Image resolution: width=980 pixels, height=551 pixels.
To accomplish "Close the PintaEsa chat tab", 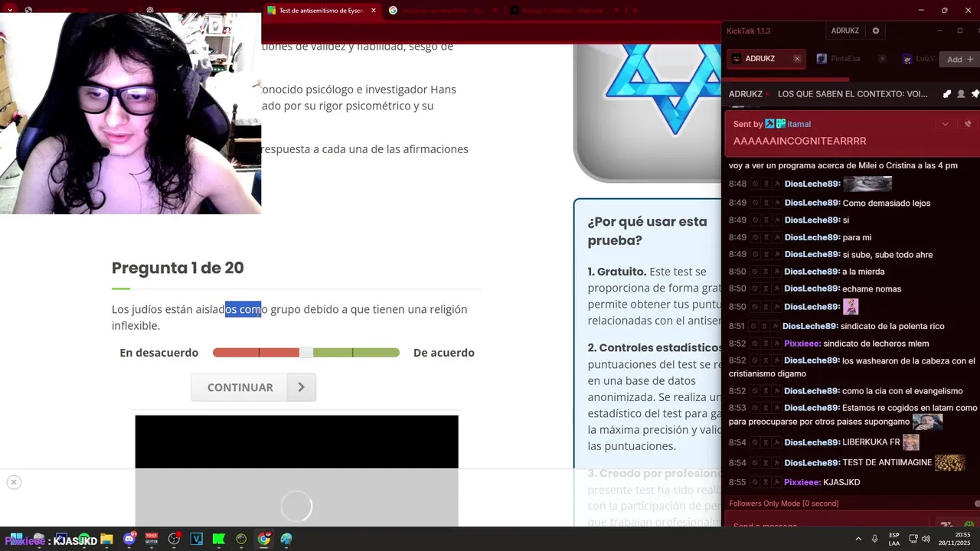I will click(882, 59).
